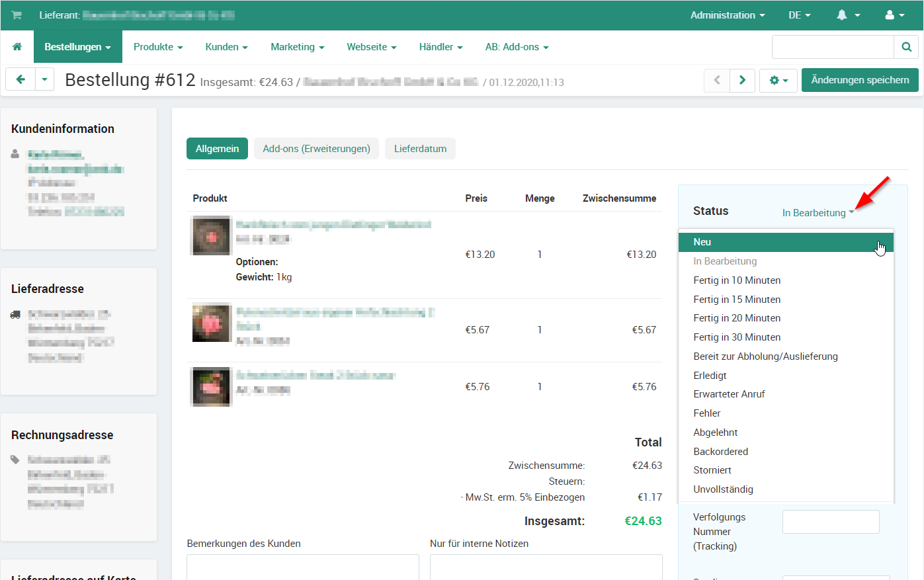
Task: Toggle the In Bearbeitung status dropdown
Action: (818, 212)
